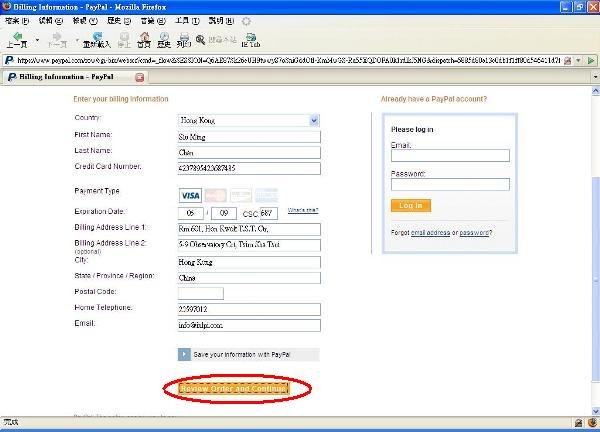
Task: Close the Billing Information tab with red X
Action: pos(140,77)
